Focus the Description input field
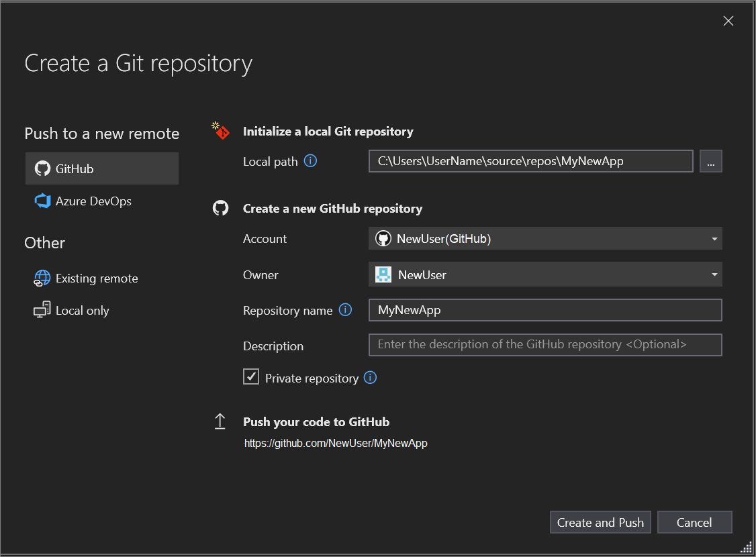The width and height of the screenshot is (756, 557). click(545, 345)
